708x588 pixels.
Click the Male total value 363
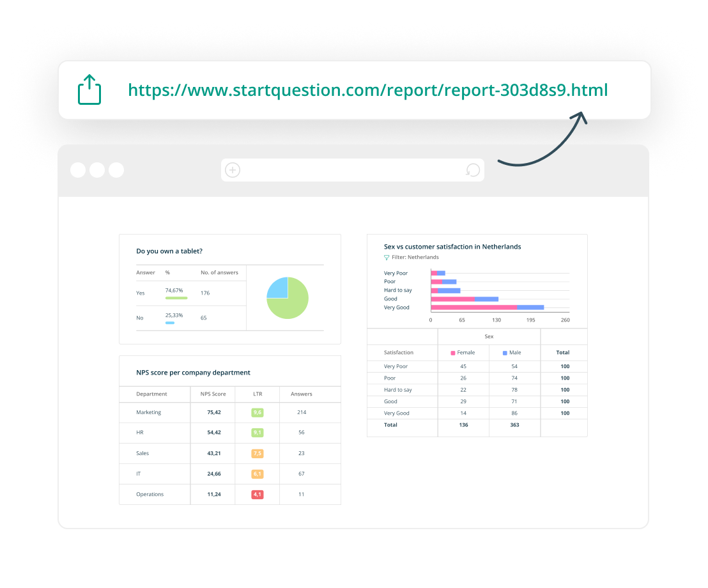tap(514, 425)
